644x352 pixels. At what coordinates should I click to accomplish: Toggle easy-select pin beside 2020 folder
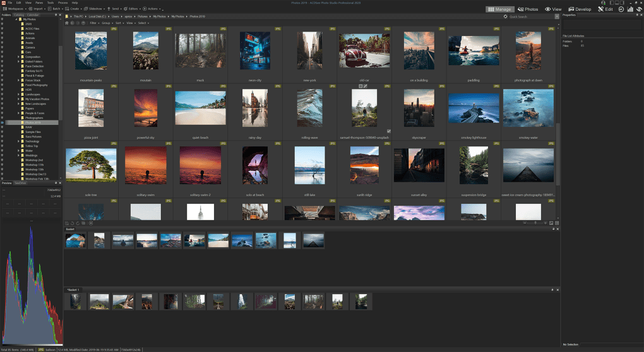(x=2, y=24)
